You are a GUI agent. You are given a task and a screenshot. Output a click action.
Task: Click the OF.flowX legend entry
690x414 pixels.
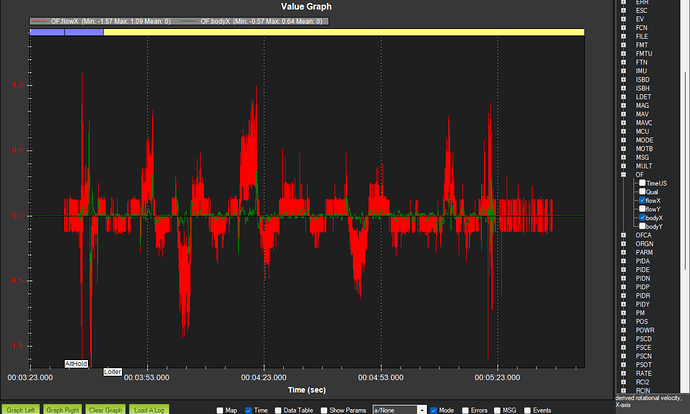click(101, 21)
